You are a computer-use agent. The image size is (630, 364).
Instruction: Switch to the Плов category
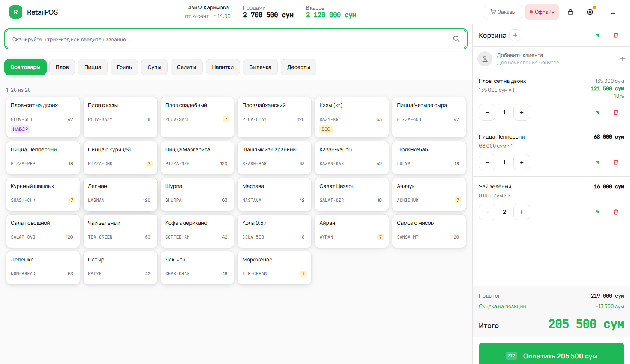click(x=62, y=67)
